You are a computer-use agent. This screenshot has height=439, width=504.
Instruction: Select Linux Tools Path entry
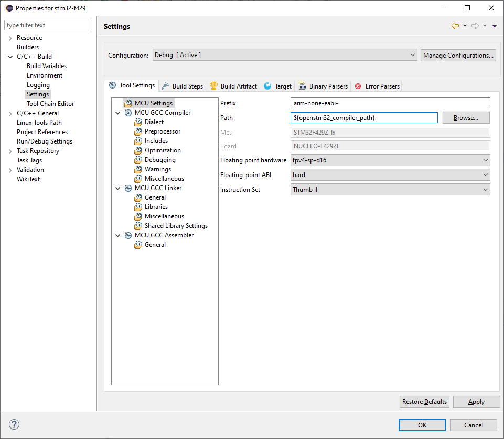pyautogui.click(x=39, y=123)
